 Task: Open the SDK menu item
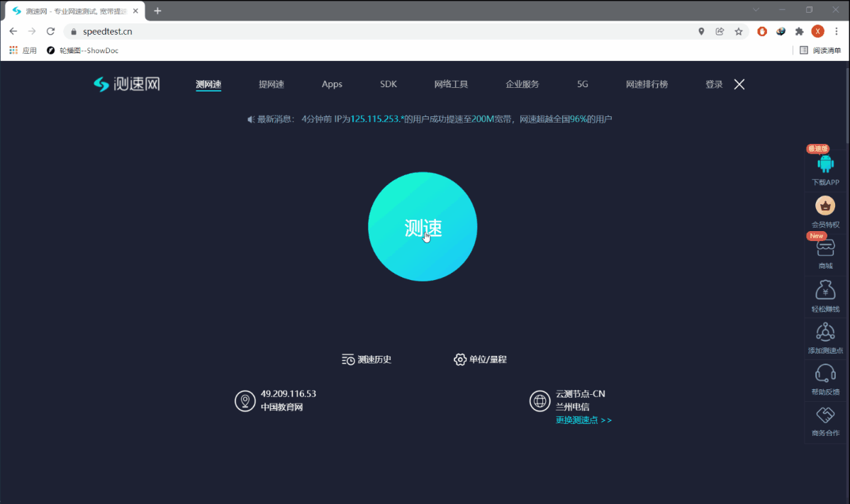point(388,84)
